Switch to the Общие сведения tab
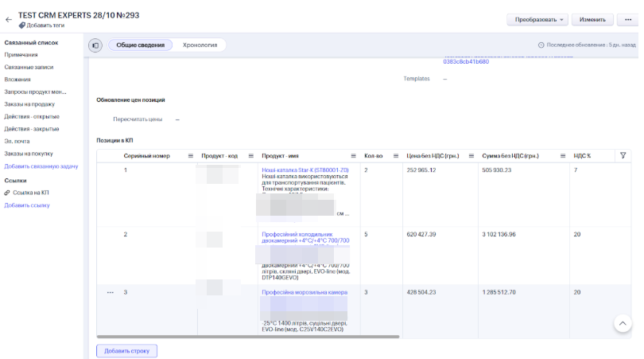The image size is (644, 359). point(140,45)
